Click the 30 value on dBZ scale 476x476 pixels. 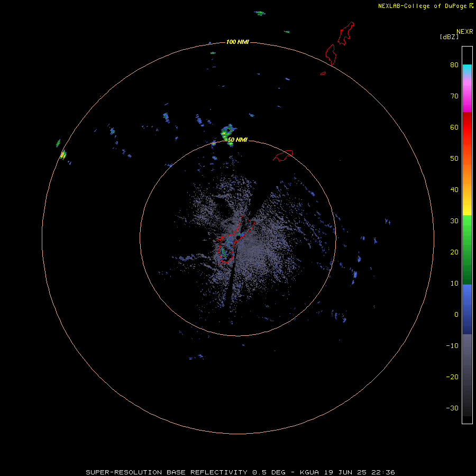click(454, 221)
